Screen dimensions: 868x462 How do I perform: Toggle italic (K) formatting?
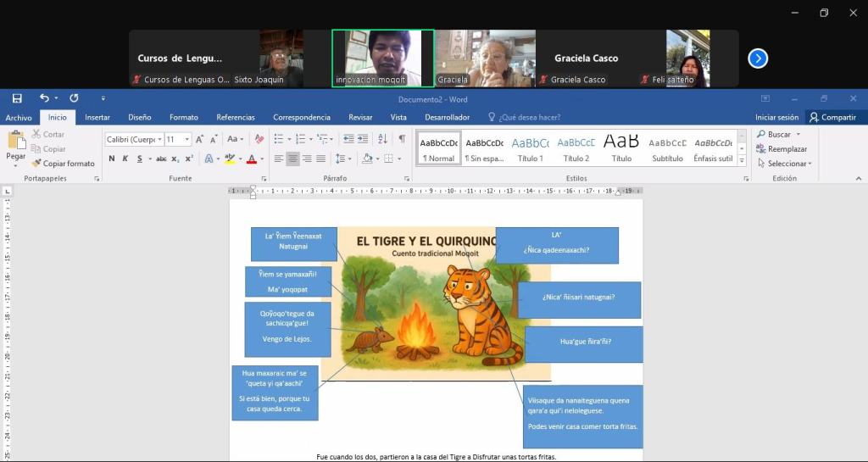[x=125, y=159]
